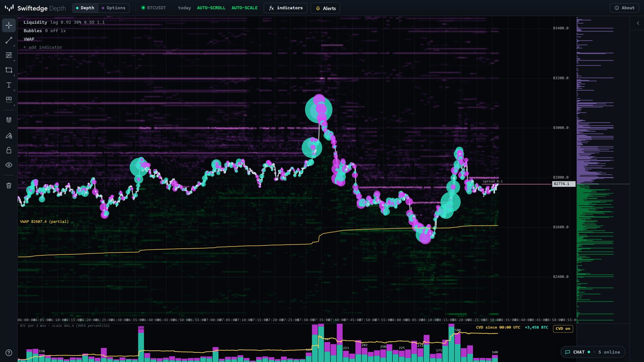Switch to the Depth tab
The height and width of the screenshot is (362, 644).
pyautogui.click(x=85, y=8)
